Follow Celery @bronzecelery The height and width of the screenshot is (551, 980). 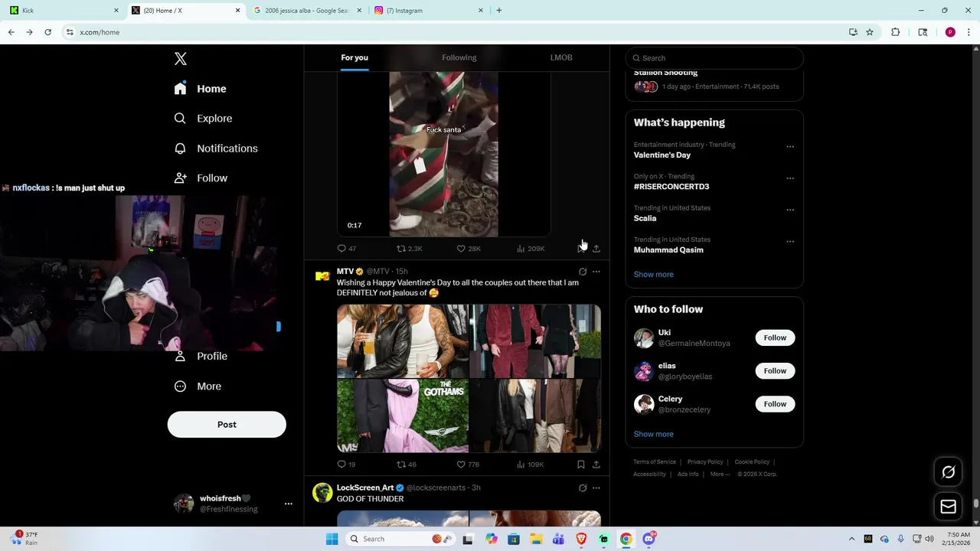click(x=775, y=404)
